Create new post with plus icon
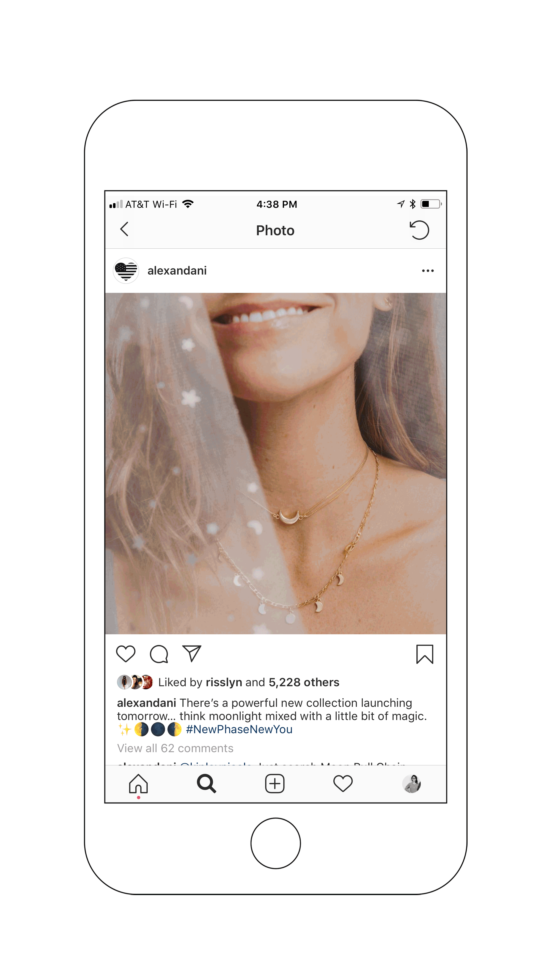 pos(274,784)
